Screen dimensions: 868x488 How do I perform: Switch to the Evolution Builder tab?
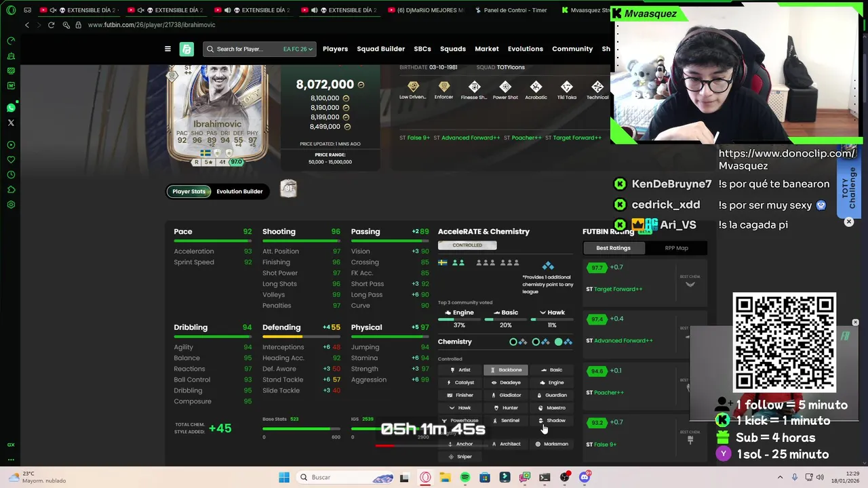point(239,191)
